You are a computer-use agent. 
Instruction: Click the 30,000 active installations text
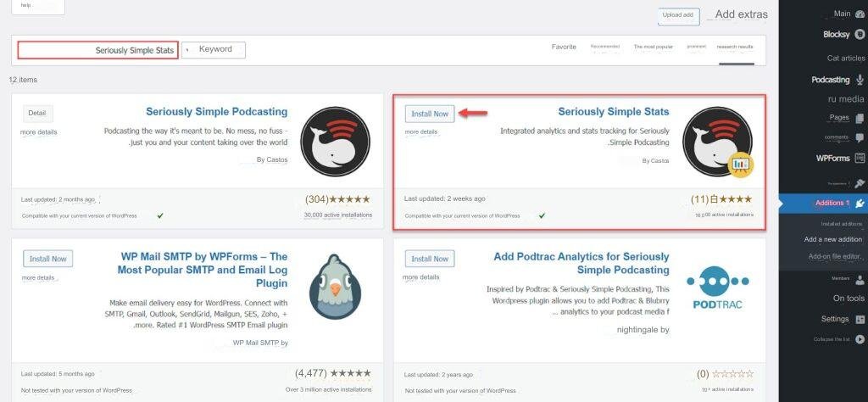point(337,215)
